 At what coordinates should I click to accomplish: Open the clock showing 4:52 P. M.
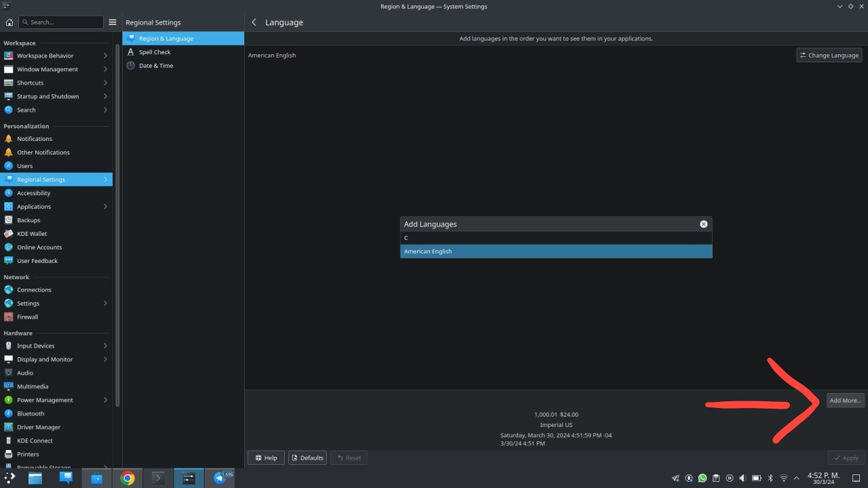click(823, 478)
